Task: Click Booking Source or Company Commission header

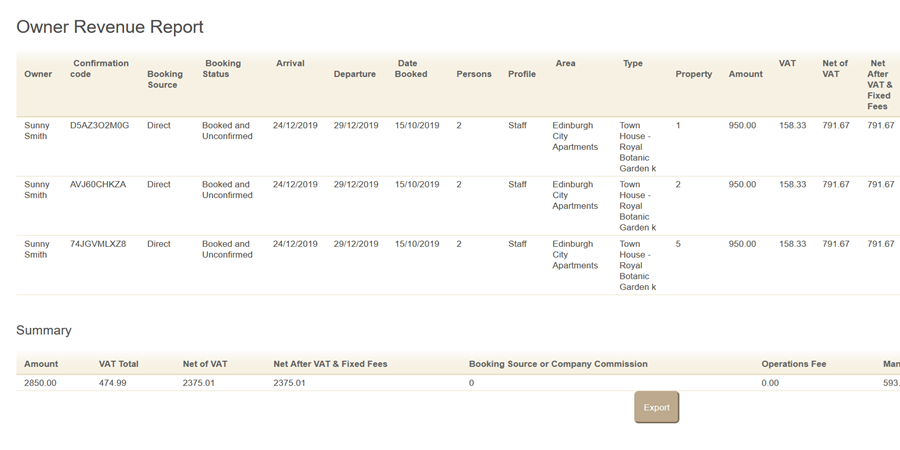Action: tap(558, 364)
